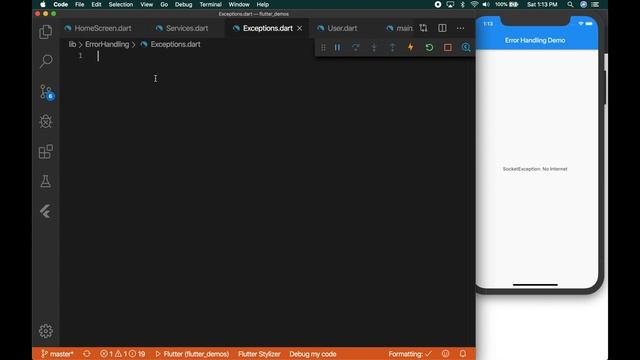This screenshot has height=360, width=640.
Task: Open Bluetooth status in menu bar
Action: [x=462, y=4]
